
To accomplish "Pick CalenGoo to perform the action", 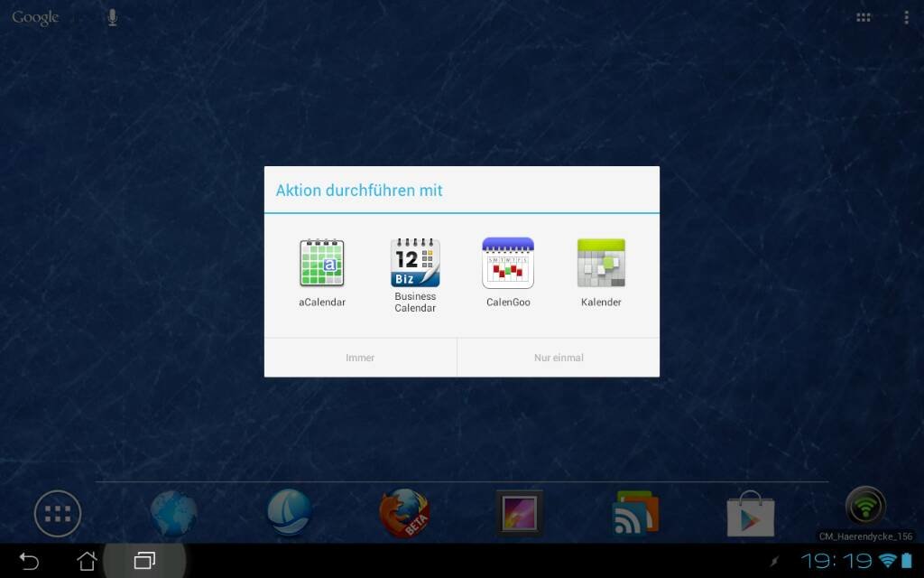I will (508, 273).
